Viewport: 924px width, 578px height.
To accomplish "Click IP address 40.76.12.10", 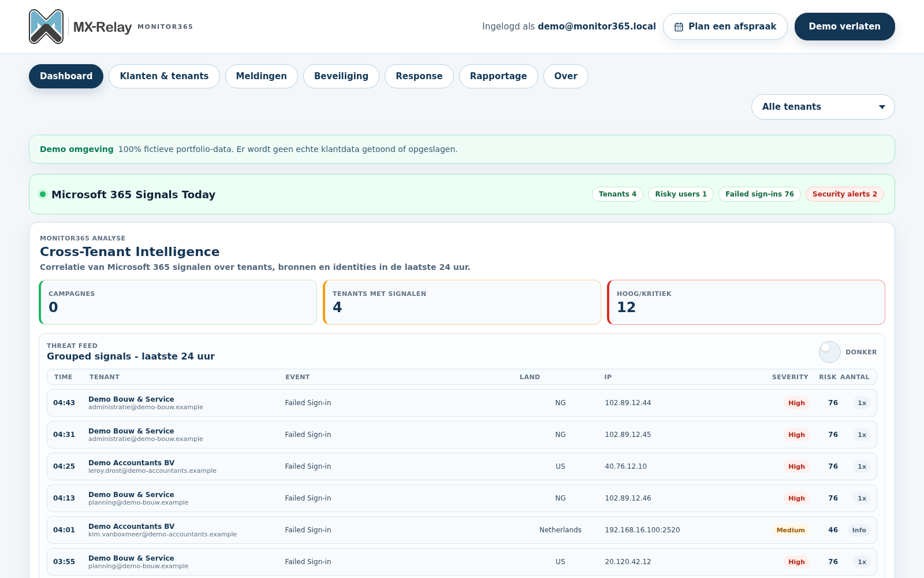I will tap(625, 466).
